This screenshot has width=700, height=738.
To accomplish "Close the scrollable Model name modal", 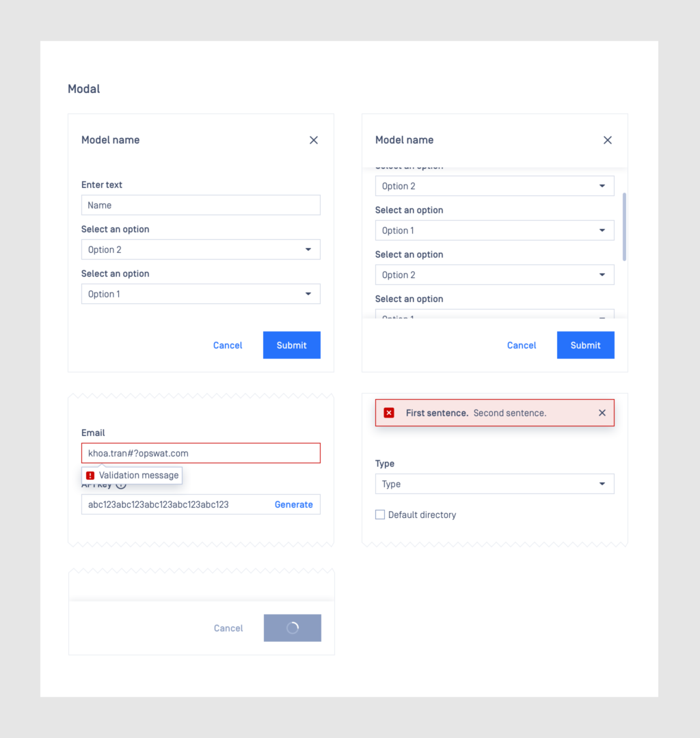I will pos(608,140).
